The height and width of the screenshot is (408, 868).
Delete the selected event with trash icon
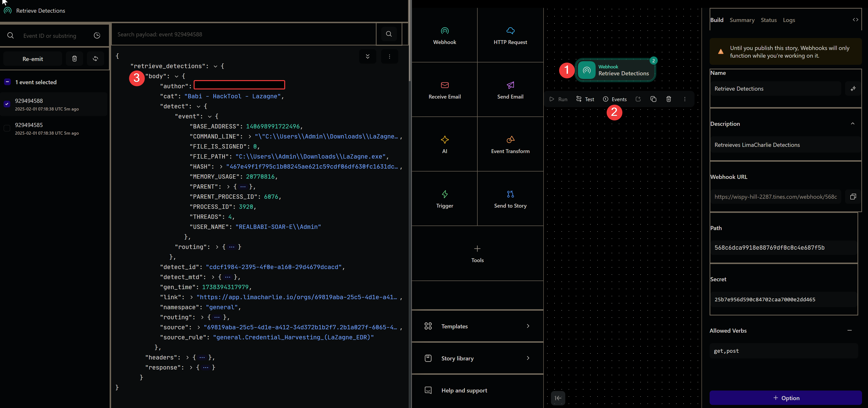75,59
